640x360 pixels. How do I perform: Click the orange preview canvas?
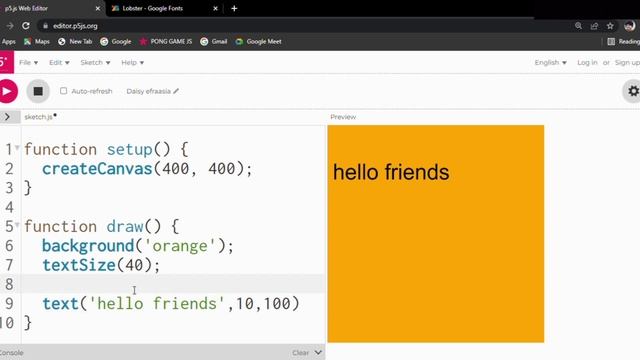[436, 234]
